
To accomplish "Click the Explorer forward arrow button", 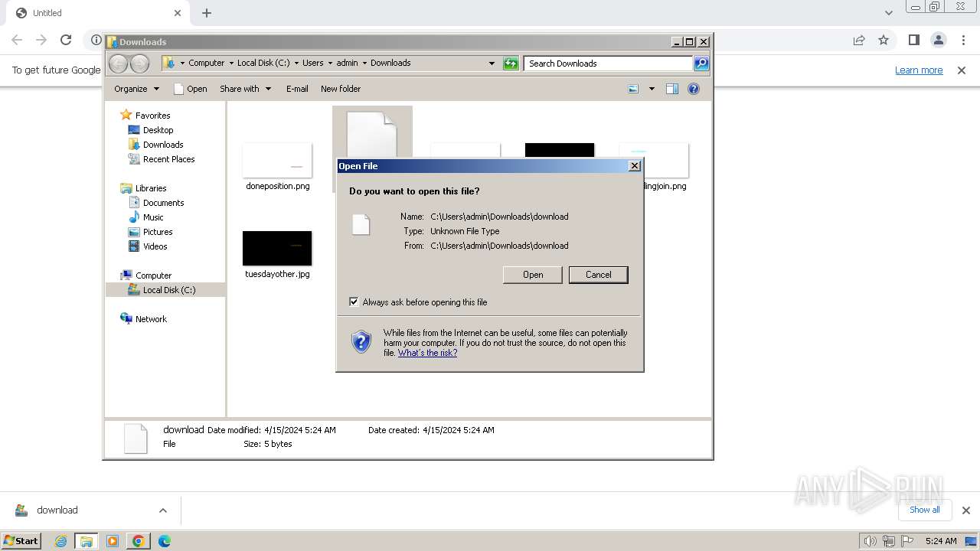I will [x=139, y=64].
